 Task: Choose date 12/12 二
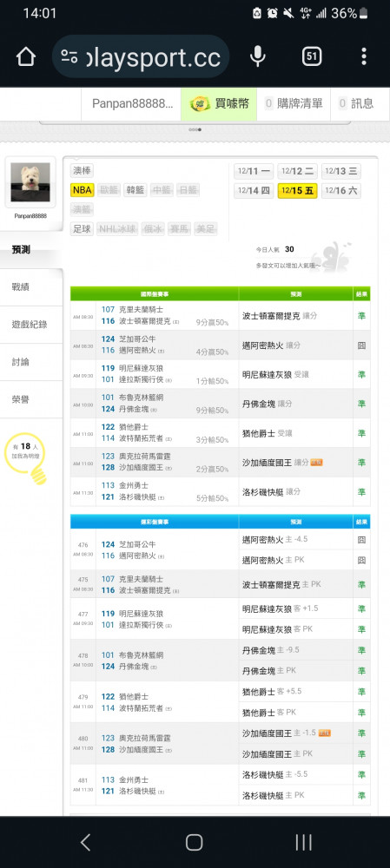297,171
